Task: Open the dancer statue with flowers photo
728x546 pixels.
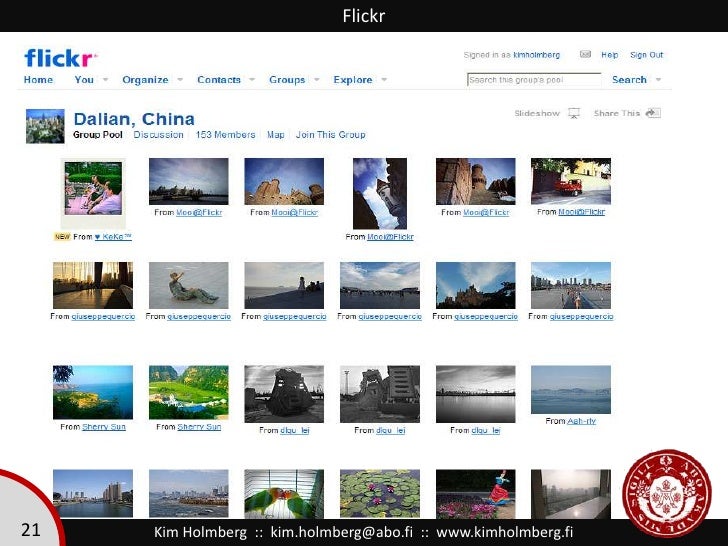Action: (x=475, y=494)
